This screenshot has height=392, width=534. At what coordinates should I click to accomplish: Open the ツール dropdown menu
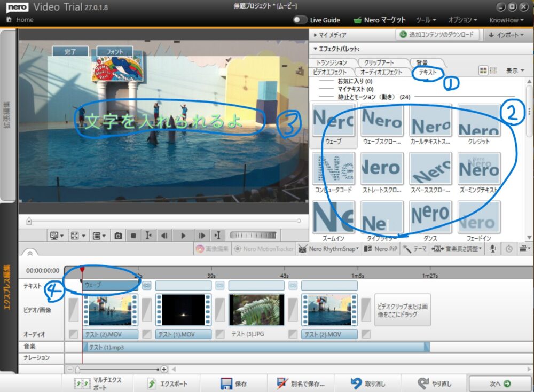coord(426,20)
